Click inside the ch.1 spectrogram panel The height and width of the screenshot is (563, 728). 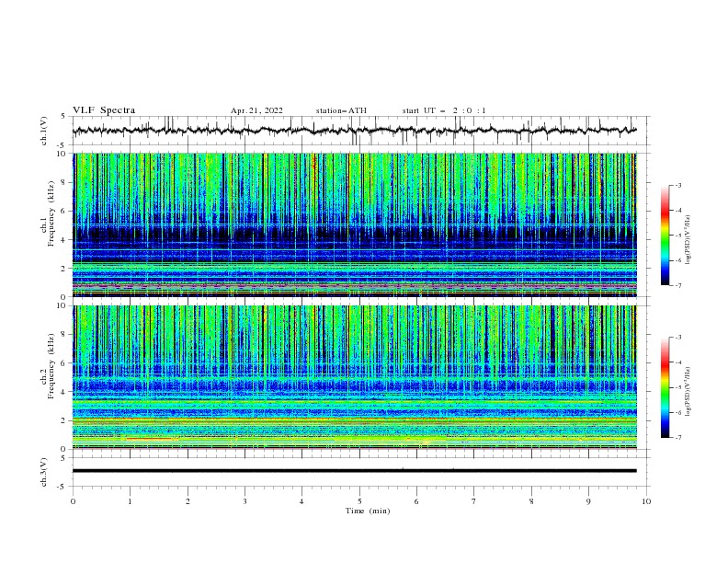pyautogui.click(x=354, y=224)
